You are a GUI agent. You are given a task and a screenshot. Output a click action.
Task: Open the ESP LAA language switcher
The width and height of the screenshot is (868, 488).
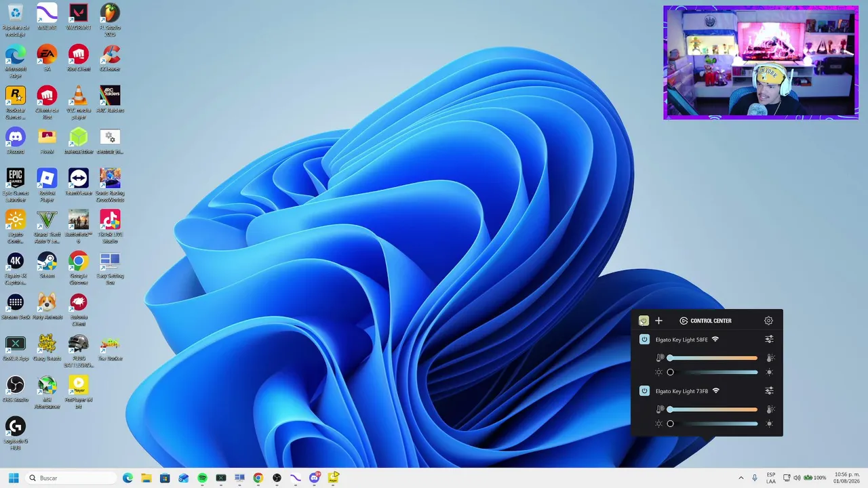click(x=771, y=478)
